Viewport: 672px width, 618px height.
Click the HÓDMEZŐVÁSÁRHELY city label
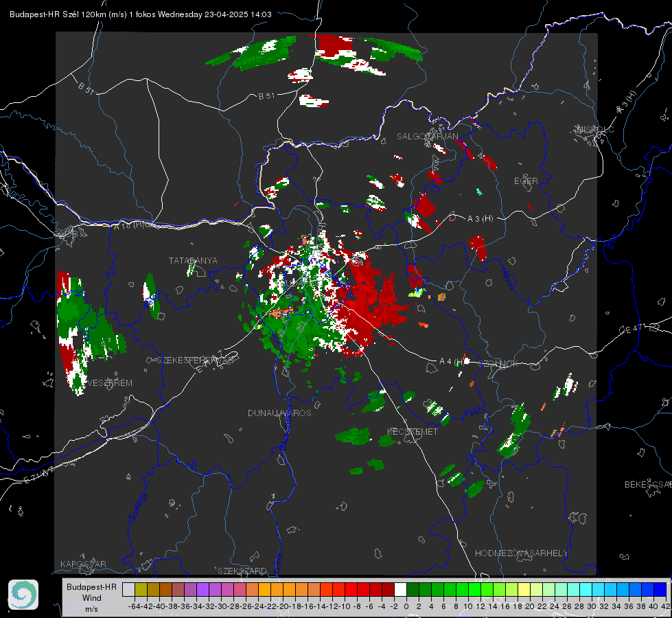coord(521,553)
